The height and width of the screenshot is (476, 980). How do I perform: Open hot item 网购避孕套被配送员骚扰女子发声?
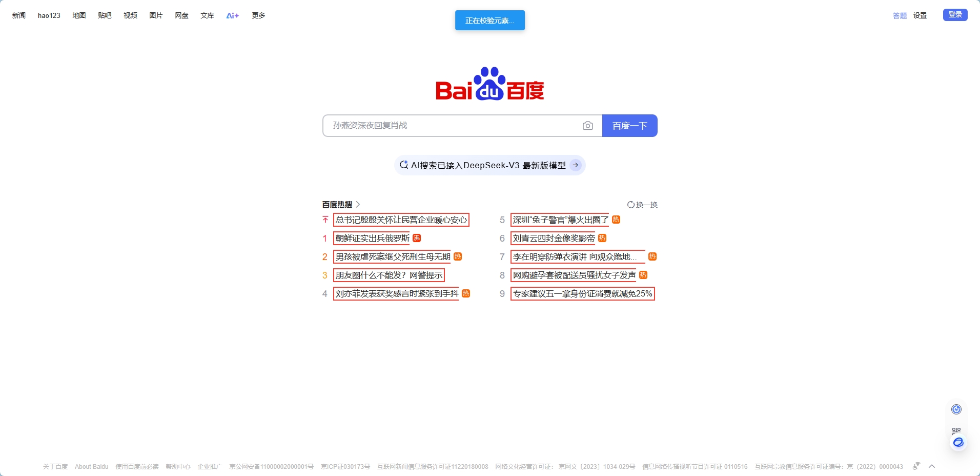coord(575,275)
